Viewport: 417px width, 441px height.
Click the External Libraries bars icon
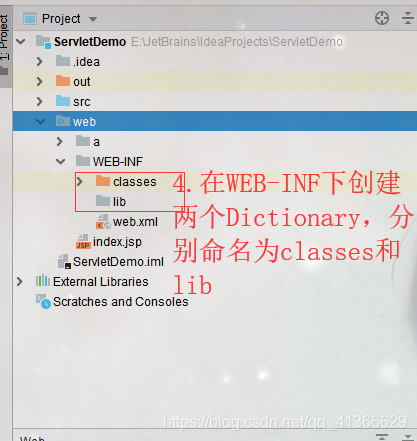point(43,281)
